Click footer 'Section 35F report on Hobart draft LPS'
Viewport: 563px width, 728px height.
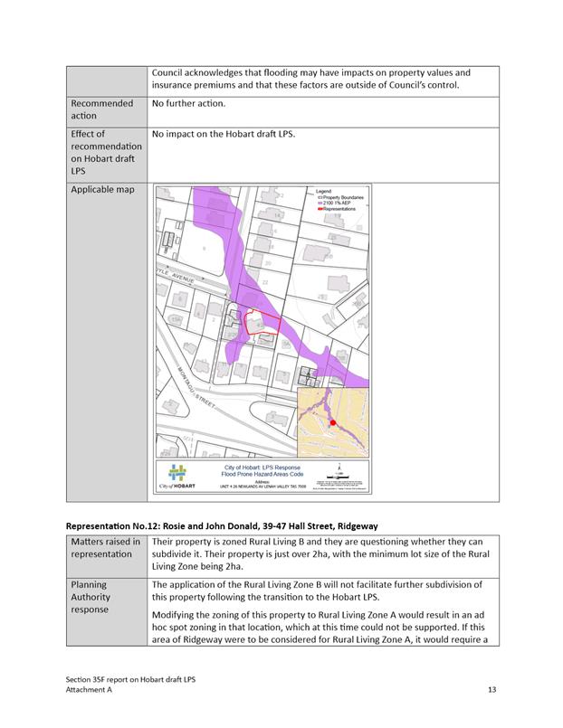coord(130,679)
